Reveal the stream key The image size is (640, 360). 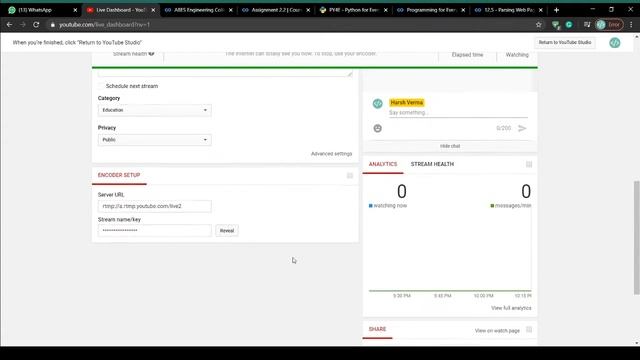click(227, 231)
